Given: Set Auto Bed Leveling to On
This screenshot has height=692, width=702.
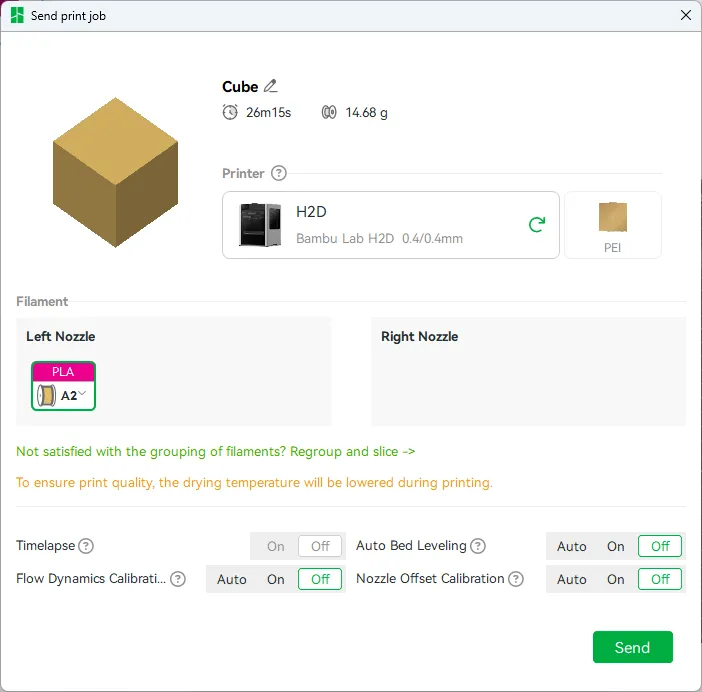Looking at the screenshot, I should [616, 546].
